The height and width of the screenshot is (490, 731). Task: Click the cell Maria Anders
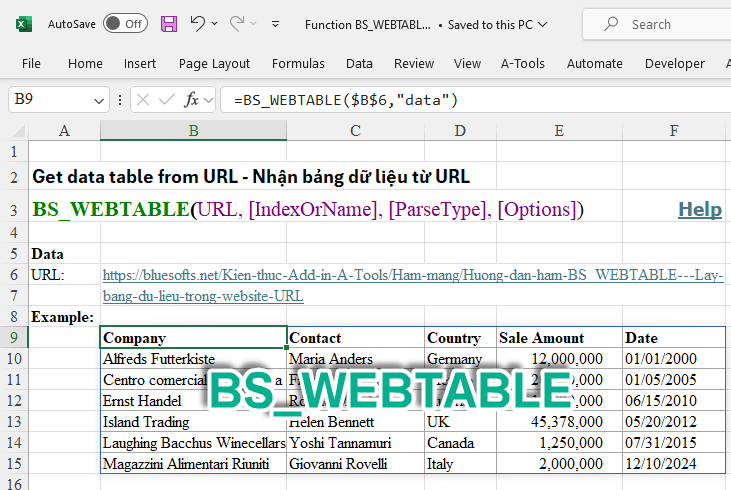click(x=355, y=359)
